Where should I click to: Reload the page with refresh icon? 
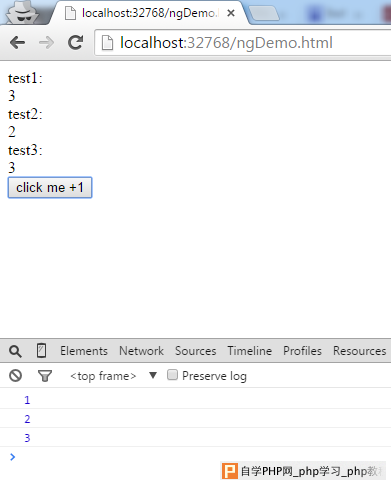(x=75, y=43)
